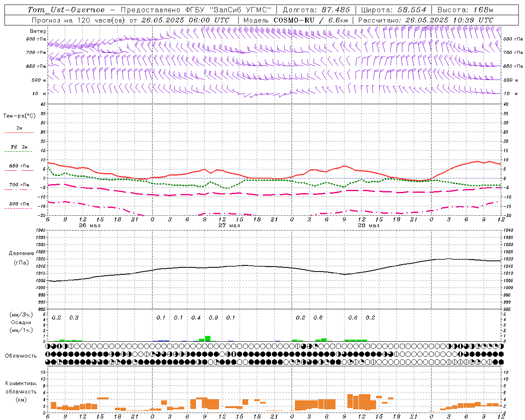Select the Высота: 168м entry
This screenshot has width=525, height=420.
click(x=466, y=10)
